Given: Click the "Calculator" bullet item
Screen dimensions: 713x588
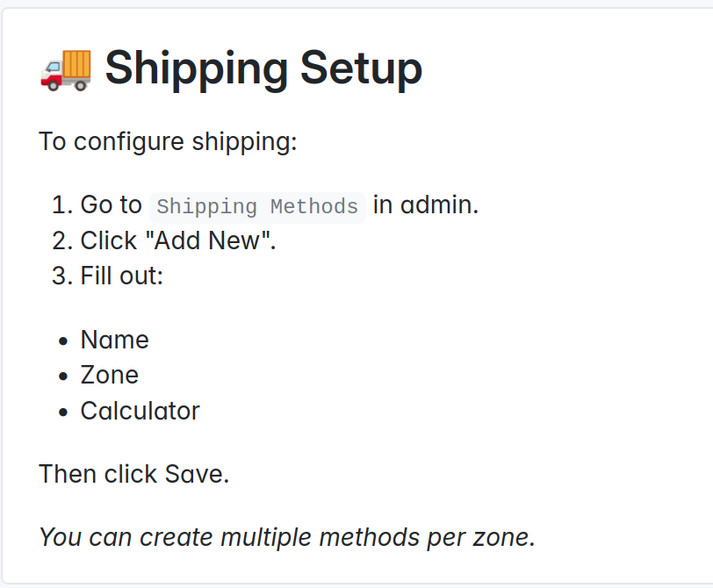Looking at the screenshot, I should coord(140,410).
